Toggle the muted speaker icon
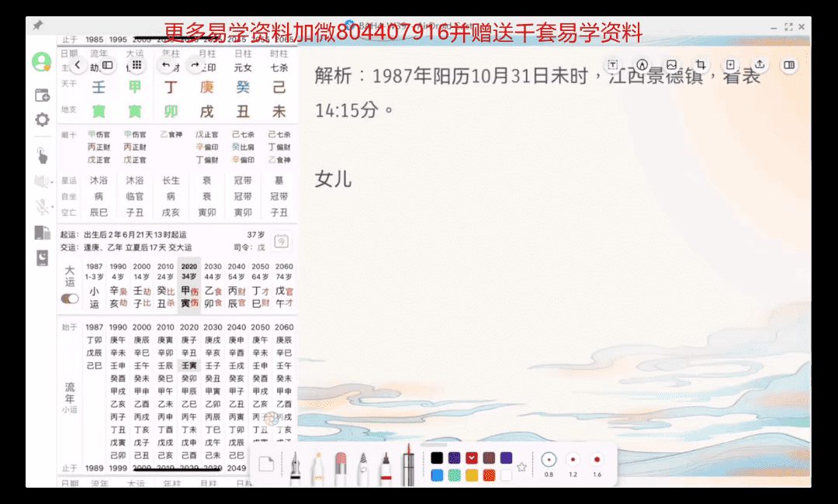This screenshot has width=838, height=504. coord(42,181)
